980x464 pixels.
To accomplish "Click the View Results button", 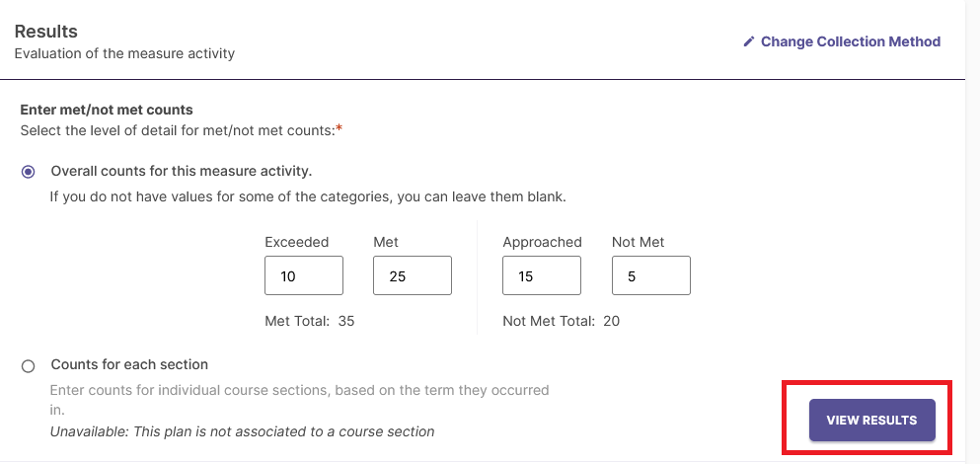I will [x=871, y=421].
